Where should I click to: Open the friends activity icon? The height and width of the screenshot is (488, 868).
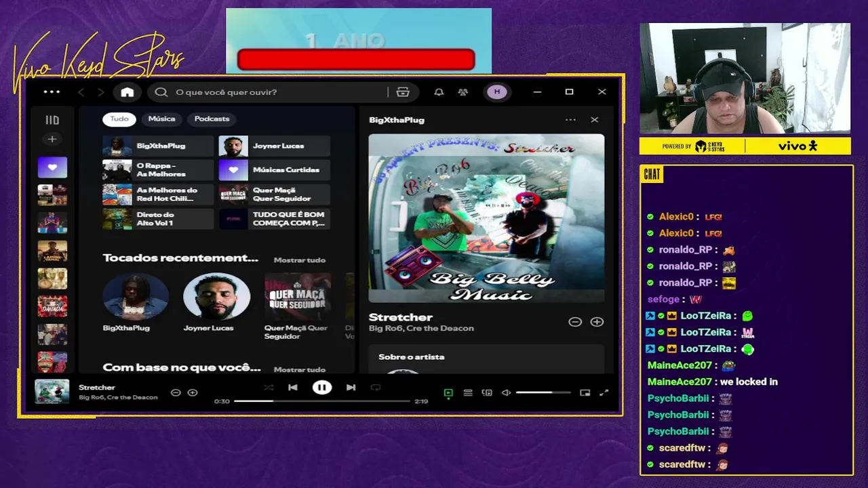463,92
